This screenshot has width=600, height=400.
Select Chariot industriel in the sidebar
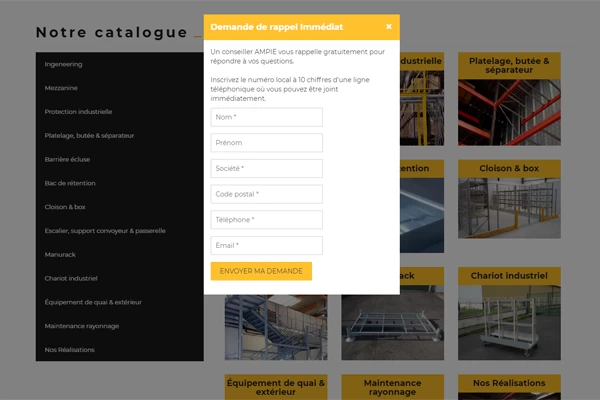click(x=71, y=278)
